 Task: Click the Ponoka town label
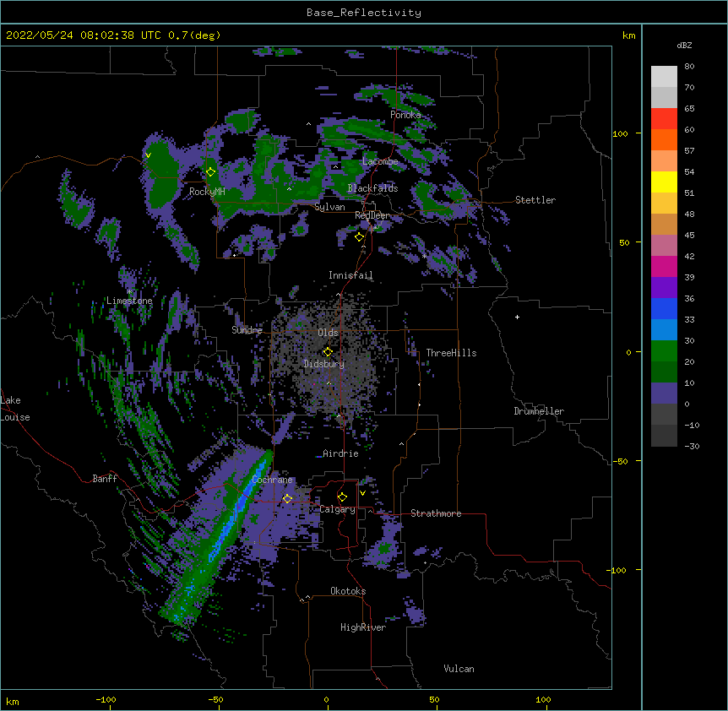405,115
